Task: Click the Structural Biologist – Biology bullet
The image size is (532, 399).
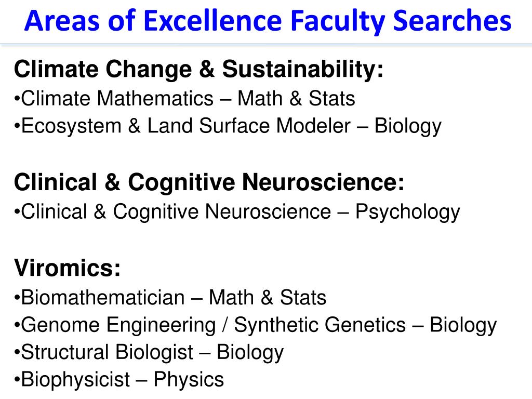Action: [x=149, y=353]
